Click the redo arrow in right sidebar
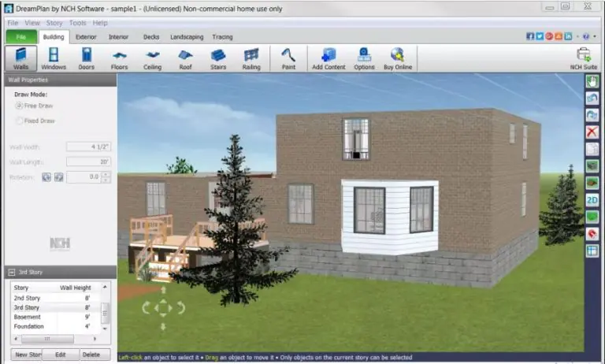 (592, 115)
